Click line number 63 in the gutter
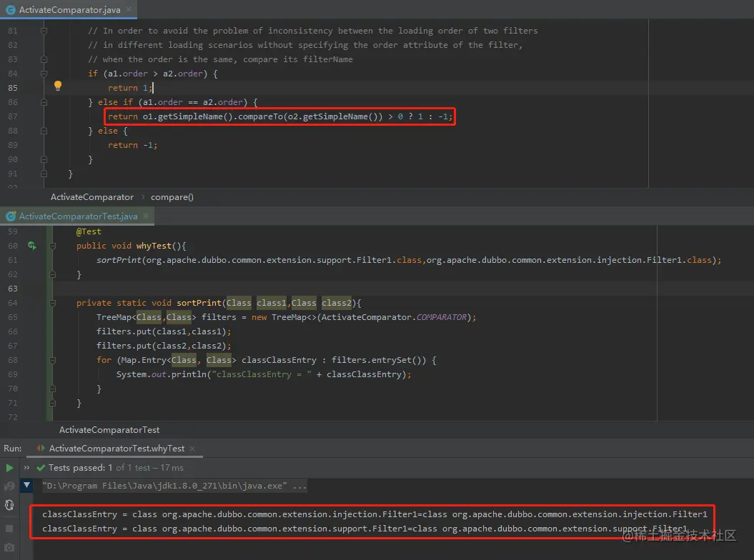 pyautogui.click(x=12, y=289)
